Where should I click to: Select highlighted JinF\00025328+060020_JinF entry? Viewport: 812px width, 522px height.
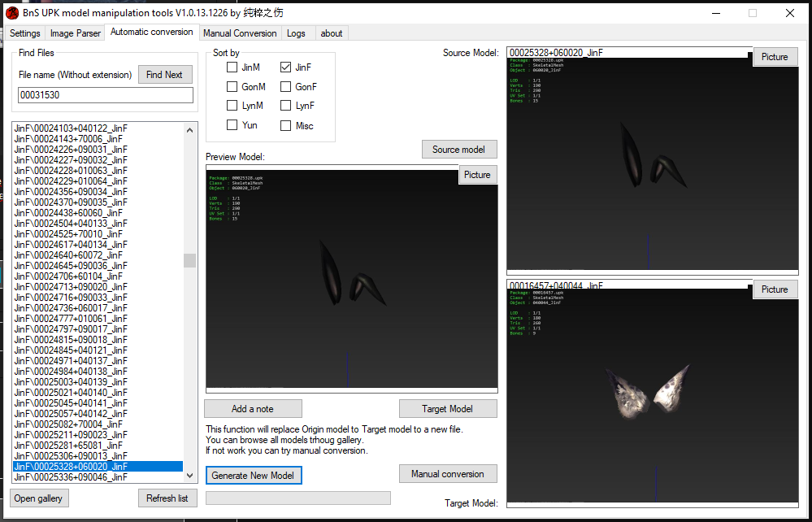[x=98, y=467]
